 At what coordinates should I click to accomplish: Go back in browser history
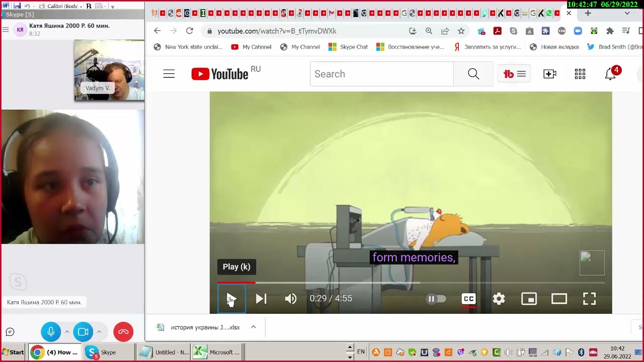tap(157, 31)
